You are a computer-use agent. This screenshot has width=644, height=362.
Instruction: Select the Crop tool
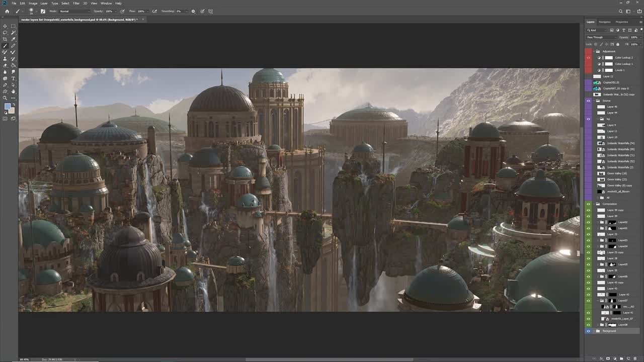pyautogui.click(x=5, y=39)
